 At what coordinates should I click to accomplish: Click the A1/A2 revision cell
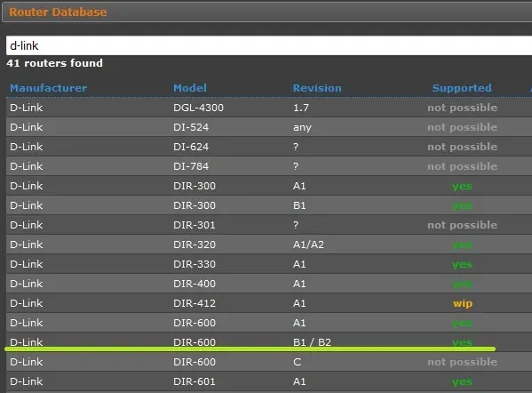click(x=308, y=245)
